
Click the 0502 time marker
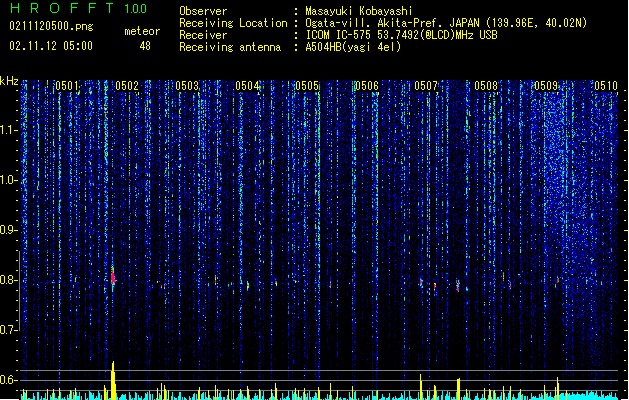tap(127, 85)
